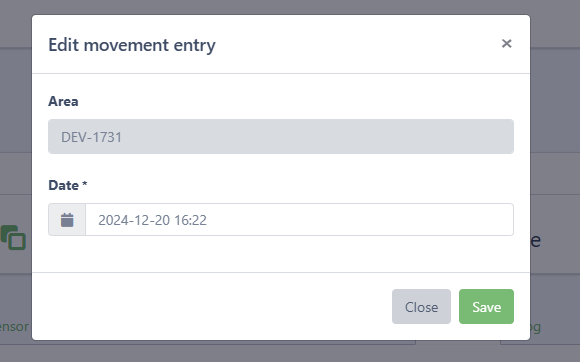Click the large 'e' letter behind the dialog
The image size is (580, 362).
point(536,240)
